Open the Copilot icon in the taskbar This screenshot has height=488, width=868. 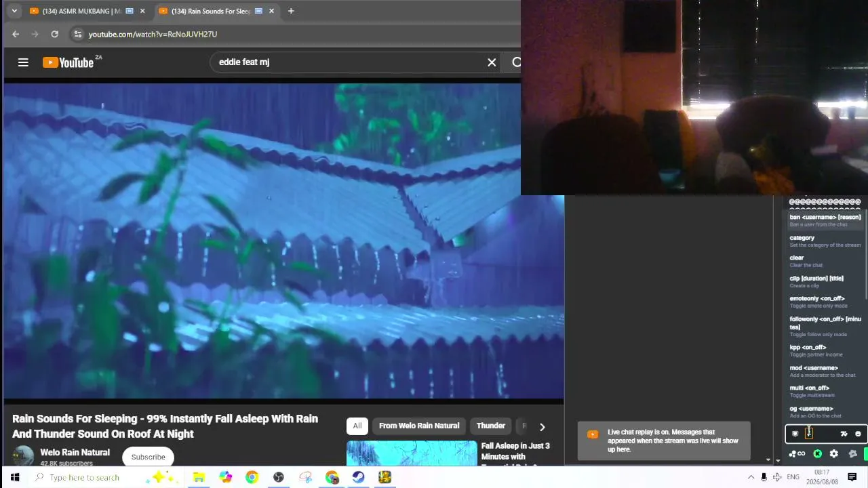click(226, 477)
